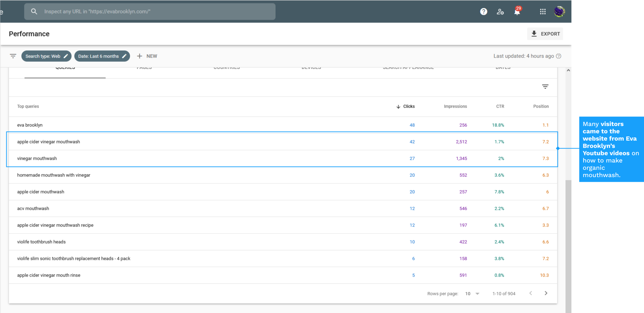This screenshot has height=313, width=644.
Task: Click the scrollbar up arrow
Action: (x=568, y=70)
